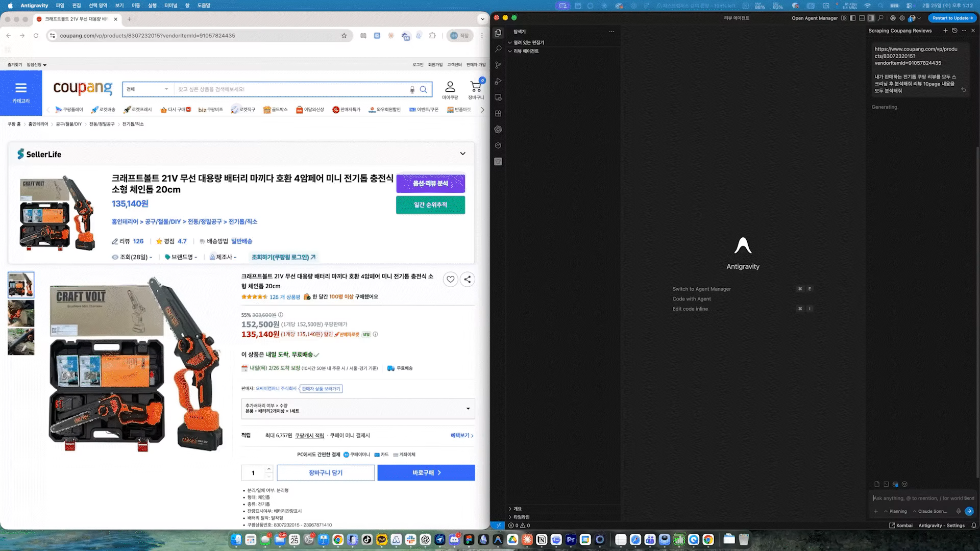Toggle bottom panel layout in Antigravity title bar
Screen dimensions: 980x551
coord(862,18)
